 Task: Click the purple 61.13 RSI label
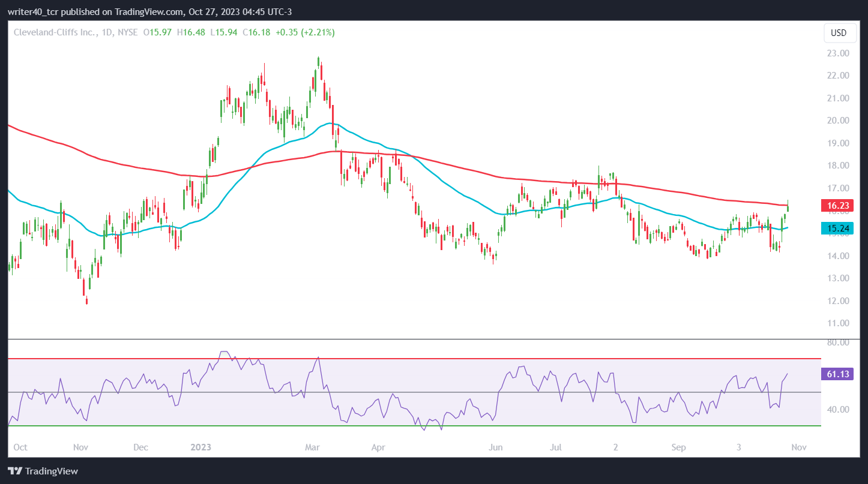pyautogui.click(x=837, y=374)
